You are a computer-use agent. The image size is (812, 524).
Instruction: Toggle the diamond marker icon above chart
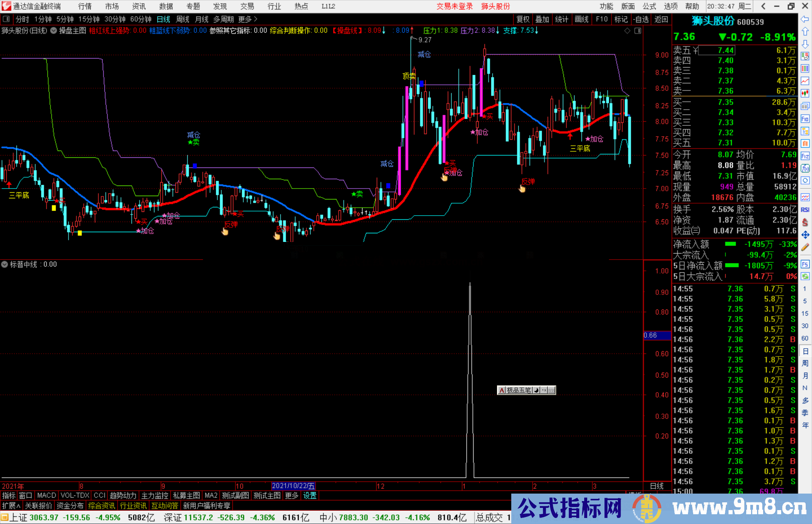pyautogui.click(x=627, y=31)
